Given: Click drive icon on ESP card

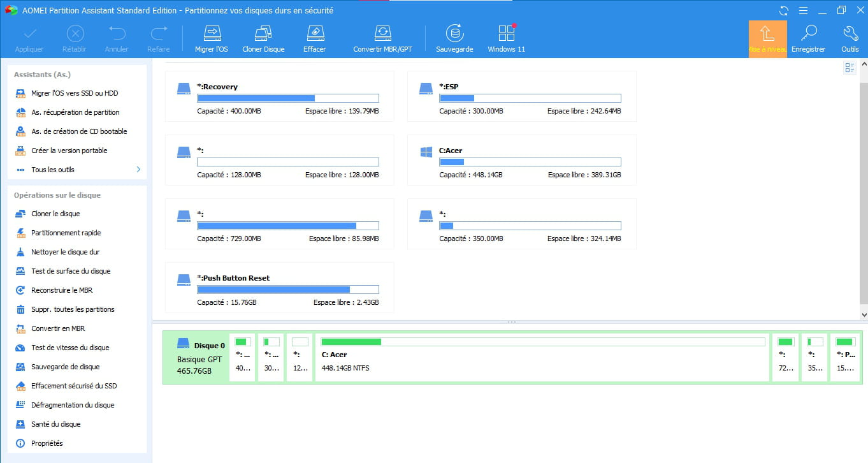Looking at the screenshot, I should [x=426, y=89].
